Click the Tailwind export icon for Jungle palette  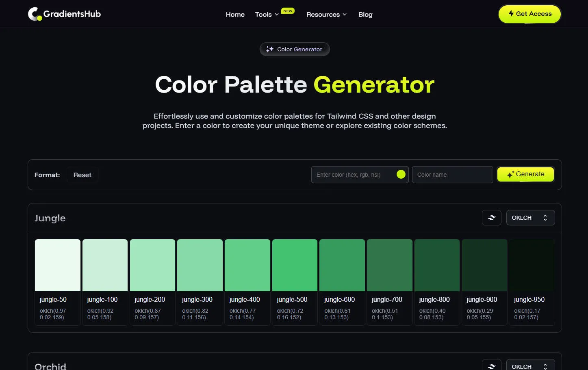[x=491, y=218]
